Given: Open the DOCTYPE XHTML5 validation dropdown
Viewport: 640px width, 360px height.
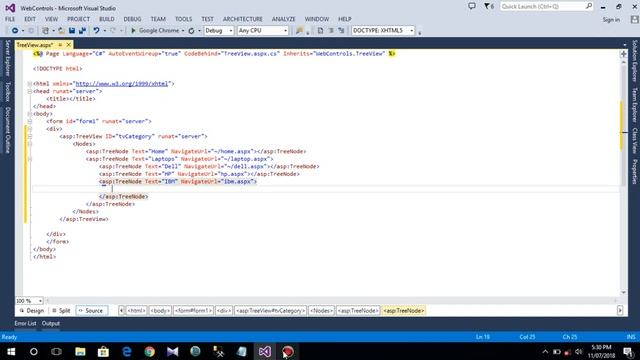Looking at the screenshot, I should pyautogui.click(x=383, y=31).
